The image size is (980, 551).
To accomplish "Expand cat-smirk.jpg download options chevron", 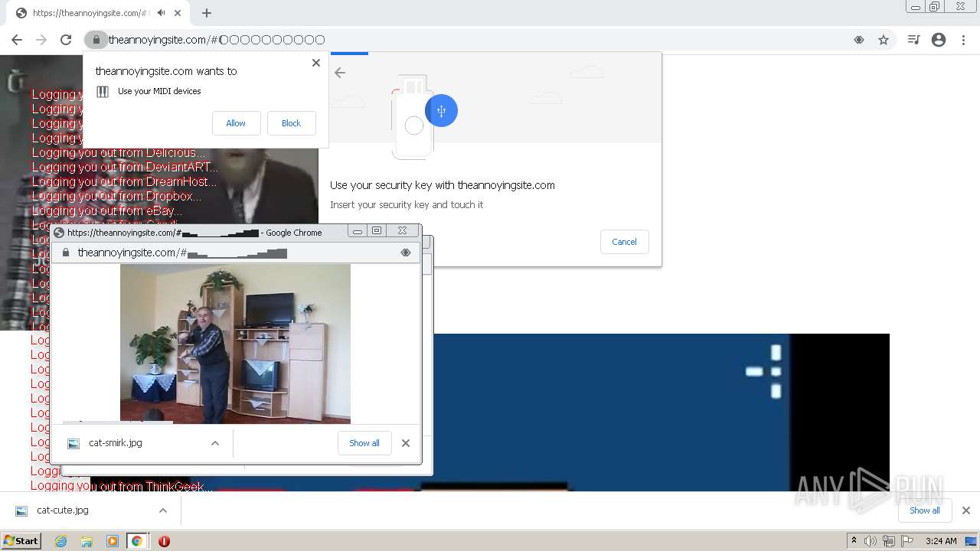I will tap(215, 443).
